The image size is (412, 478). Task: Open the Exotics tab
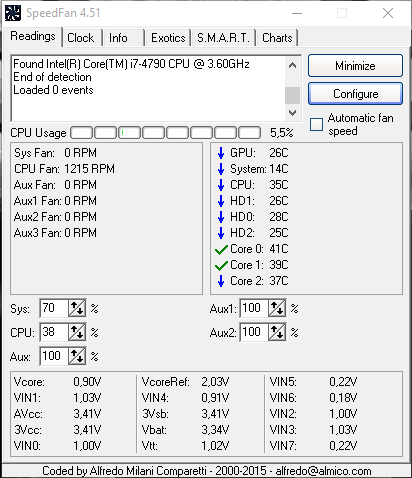tap(168, 38)
